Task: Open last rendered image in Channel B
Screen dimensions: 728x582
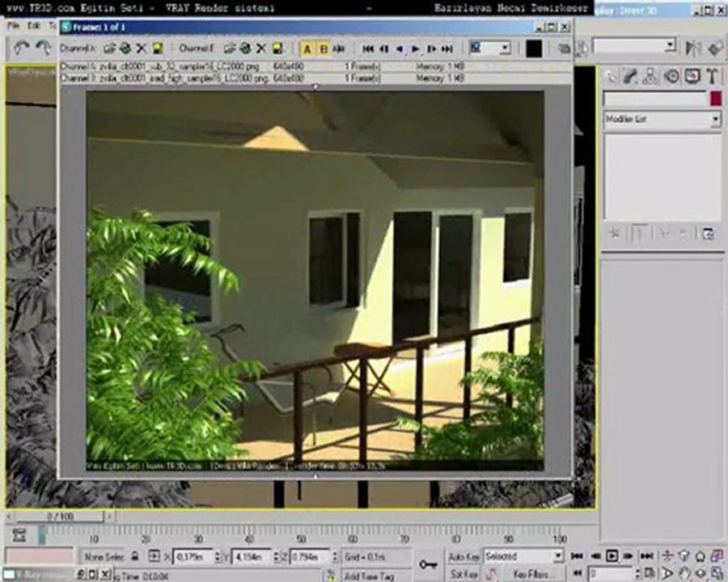Action: (245, 48)
